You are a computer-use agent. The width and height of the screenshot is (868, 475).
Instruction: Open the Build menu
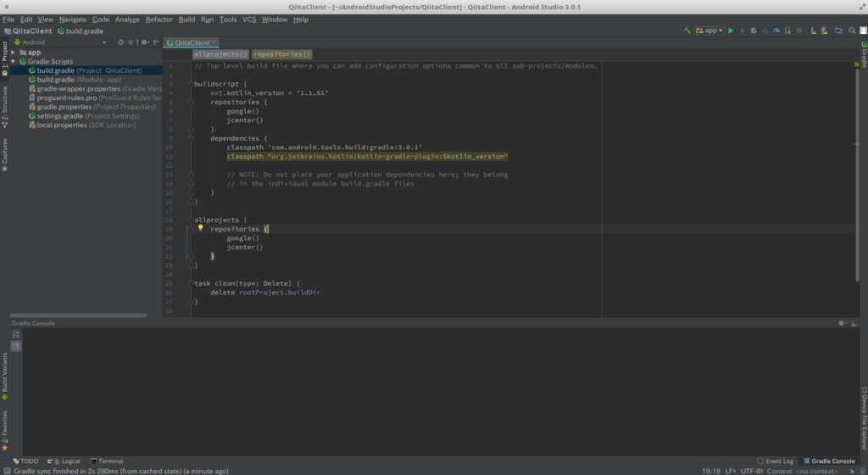tap(186, 20)
